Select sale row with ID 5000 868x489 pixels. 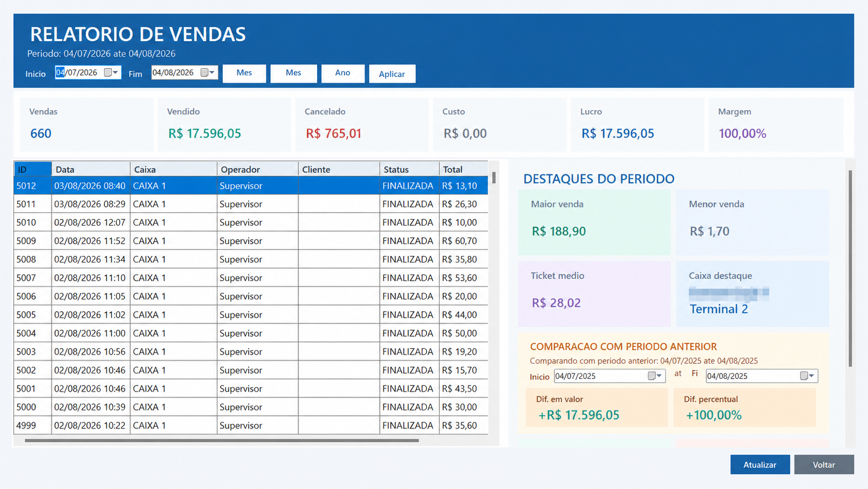click(x=251, y=407)
